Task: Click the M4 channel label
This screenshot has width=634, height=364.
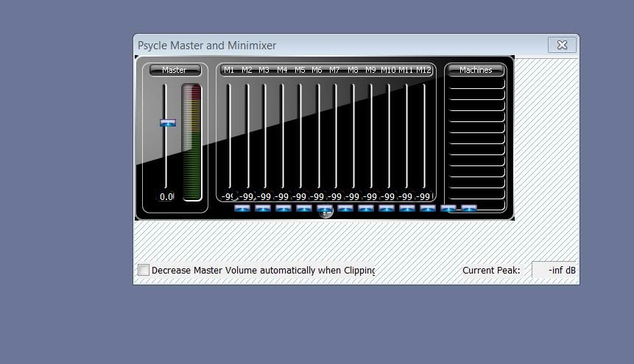Action: point(282,70)
